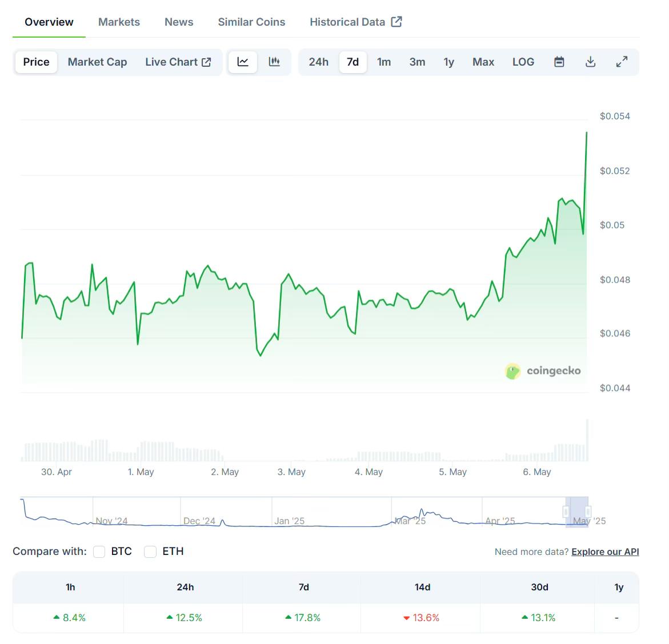The height and width of the screenshot is (644, 669).
Task: Click the download chart data icon
Action: pyautogui.click(x=591, y=62)
